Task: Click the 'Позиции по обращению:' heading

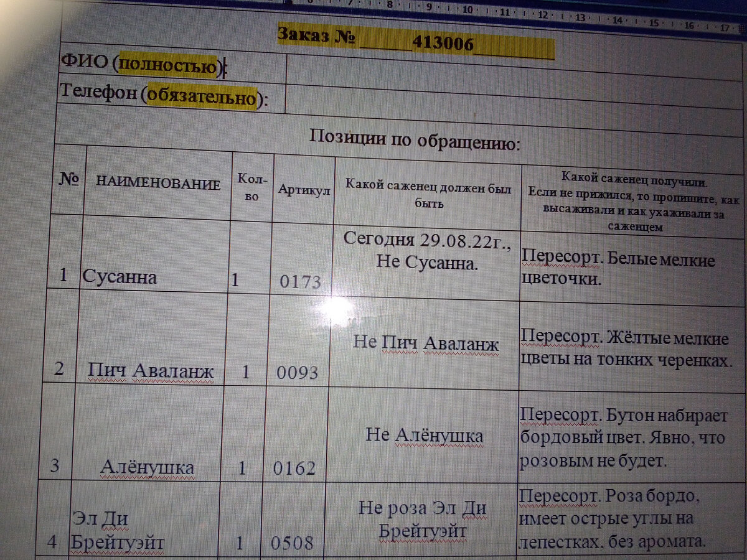Action: [415, 139]
